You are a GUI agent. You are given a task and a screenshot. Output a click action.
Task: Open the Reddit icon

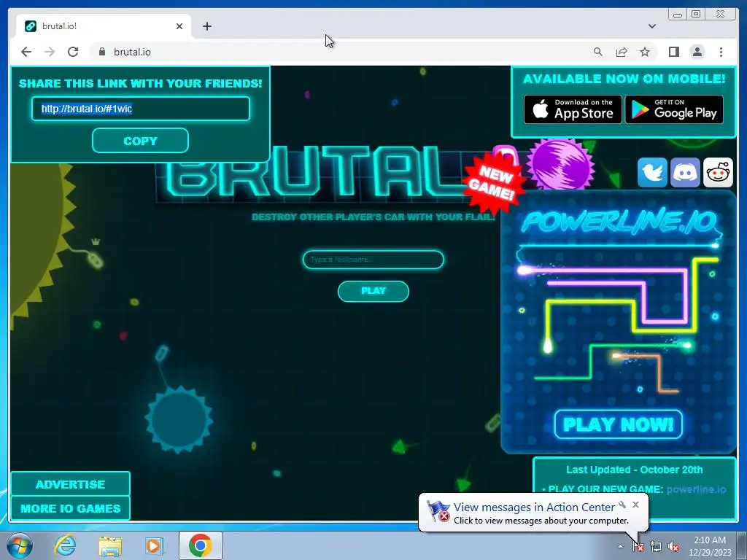(x=718, y=172)
